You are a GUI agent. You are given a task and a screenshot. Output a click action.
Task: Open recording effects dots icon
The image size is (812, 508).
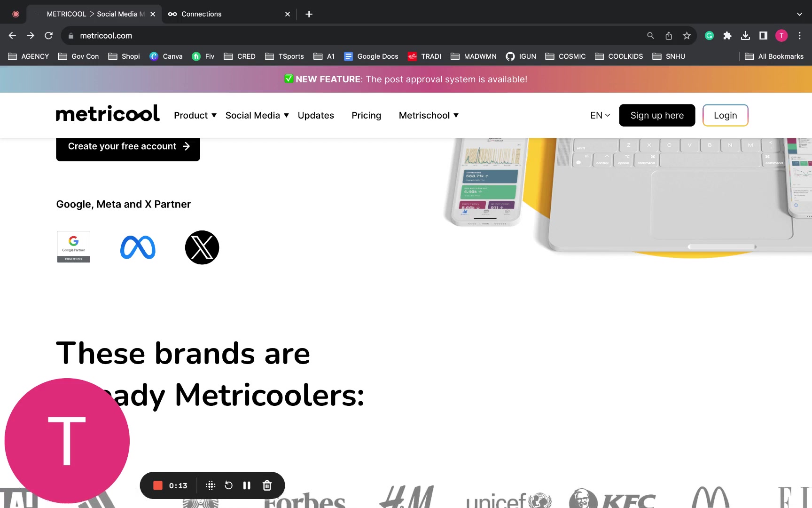pos(211,485)
